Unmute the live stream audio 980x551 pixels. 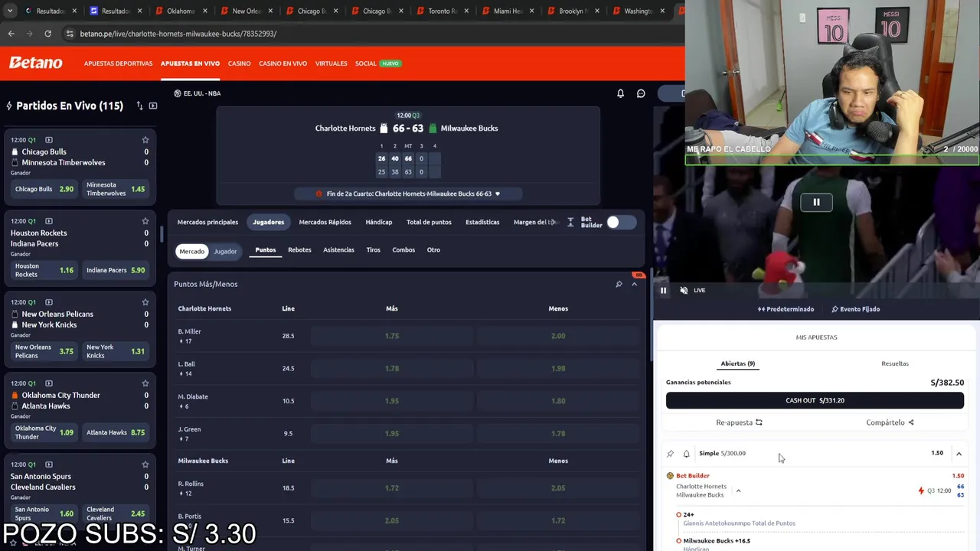[x=684, y=290]
